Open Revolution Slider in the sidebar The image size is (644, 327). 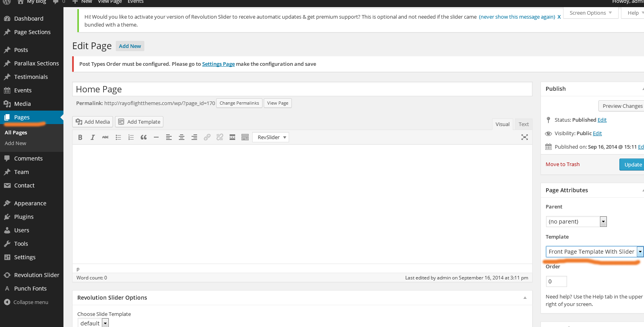[x=36, y=275]
